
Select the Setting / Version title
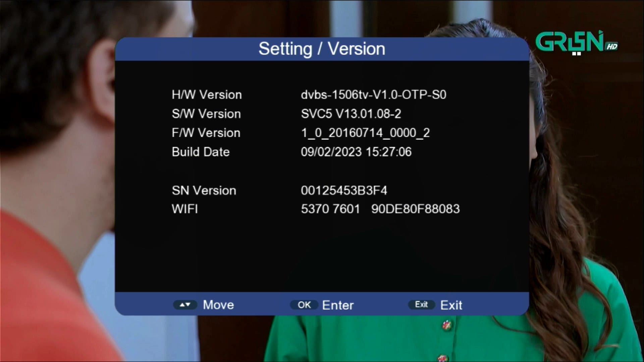[322, 49]
